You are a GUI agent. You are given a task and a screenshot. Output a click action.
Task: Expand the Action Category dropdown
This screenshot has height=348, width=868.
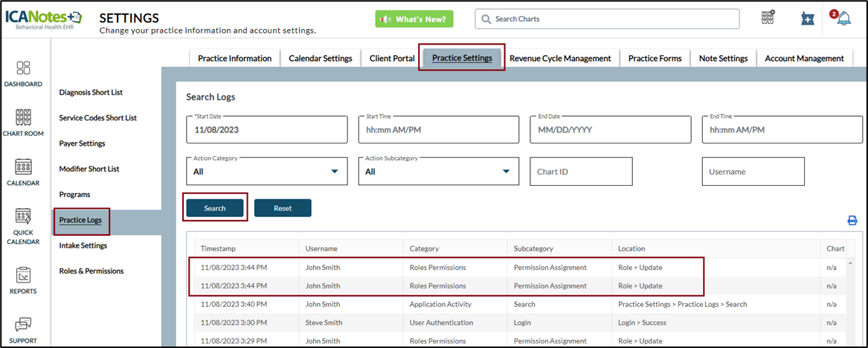(x=266, y=171)
